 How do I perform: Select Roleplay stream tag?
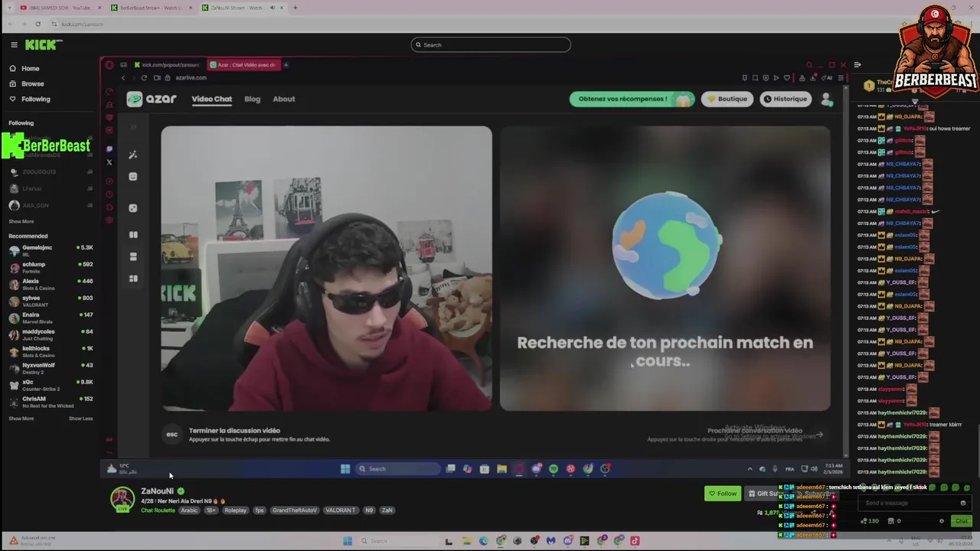[235, 510]
